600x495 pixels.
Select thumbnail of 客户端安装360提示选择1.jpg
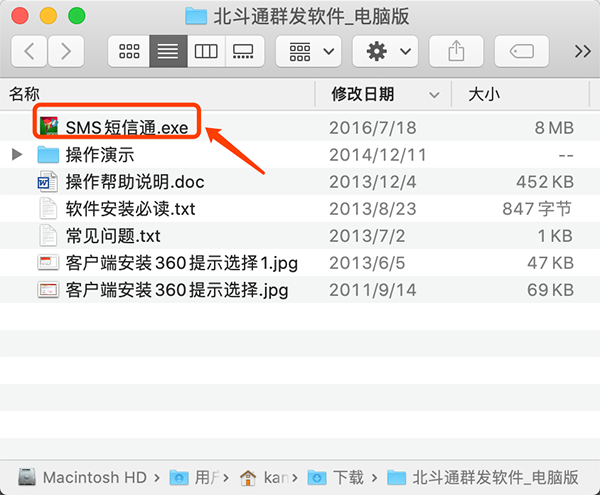click(x=48, y=263)
